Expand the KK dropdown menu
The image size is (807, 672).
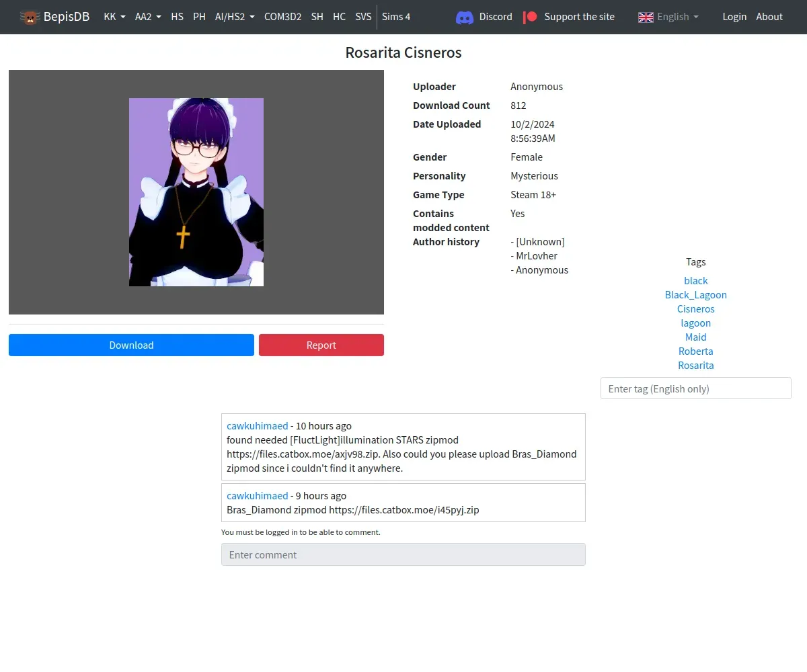point(114,17)
